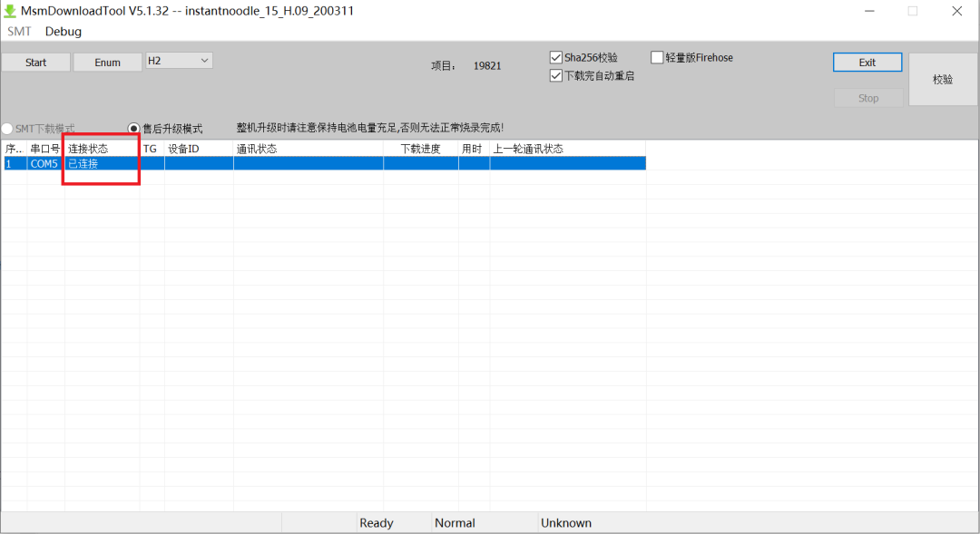Click the row number 1 cell
This screenshot has width=980, height=534.
click(14, 163)
